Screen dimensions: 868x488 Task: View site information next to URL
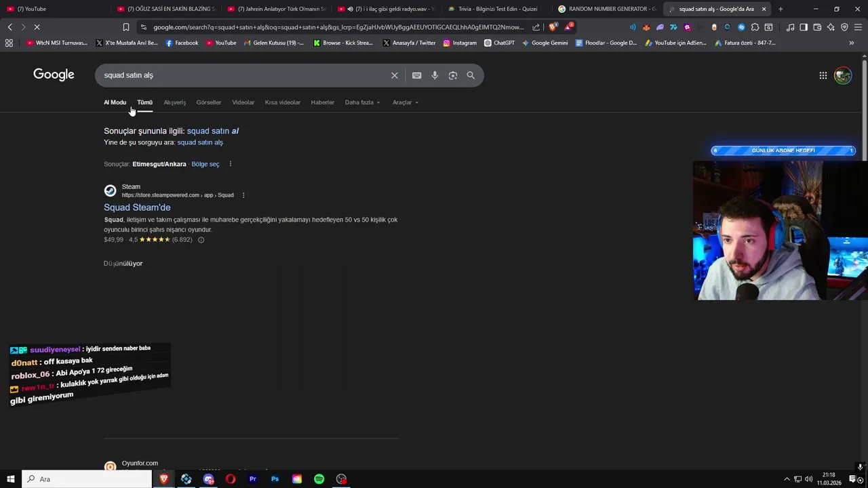(x=143, y=27)
